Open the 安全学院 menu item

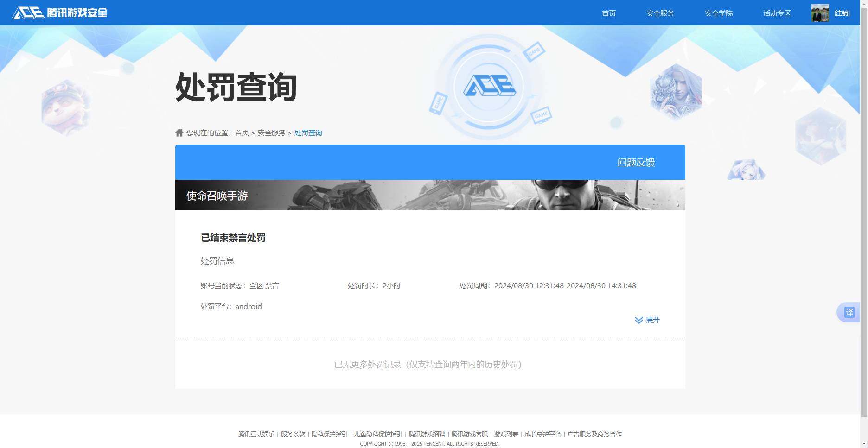718,13
